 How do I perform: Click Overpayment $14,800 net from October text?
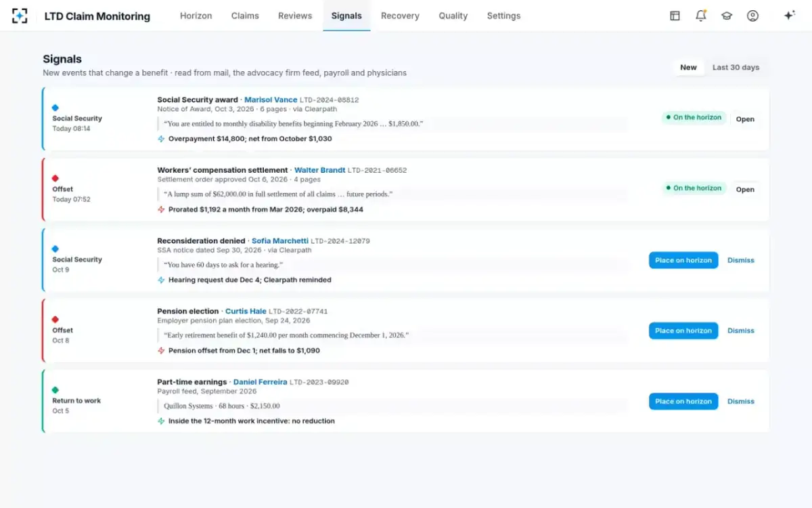pyautogui.click(x=250, y=139)
